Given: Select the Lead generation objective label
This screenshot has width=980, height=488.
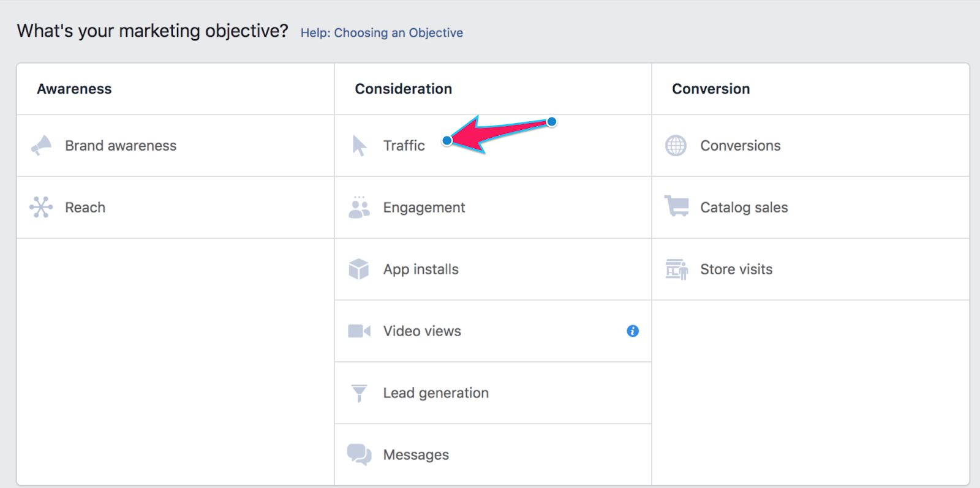Looking at the screenshot, I should [436, 394].
